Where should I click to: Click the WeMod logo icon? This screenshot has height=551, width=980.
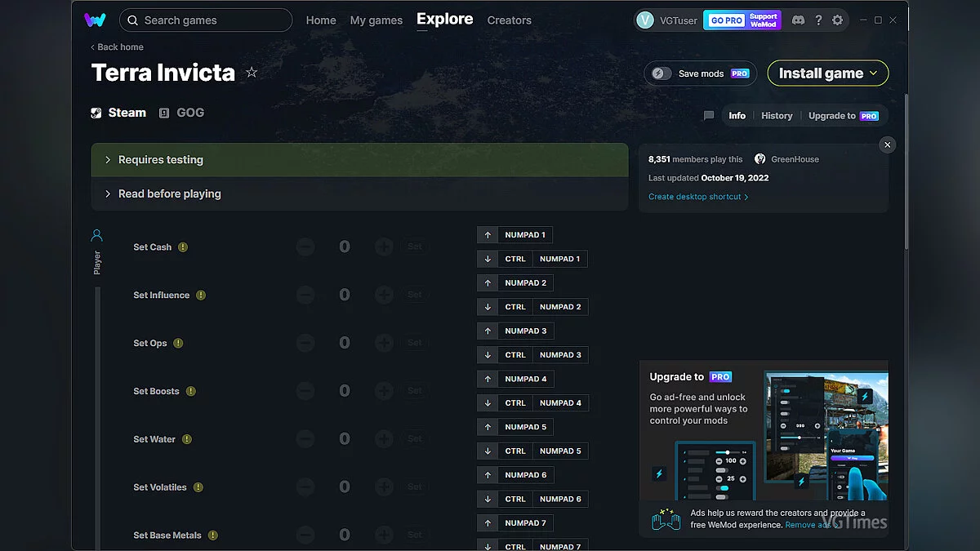[x=95, y=20]
